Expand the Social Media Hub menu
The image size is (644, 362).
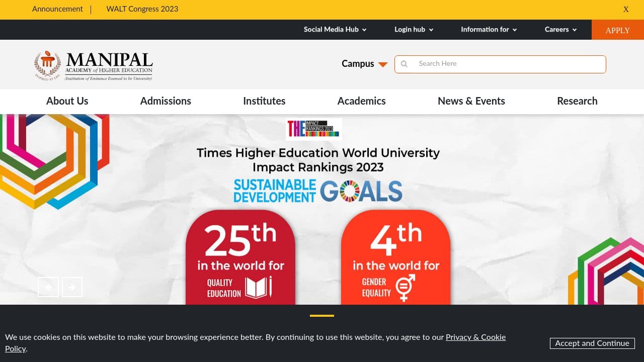click(334, 29)
